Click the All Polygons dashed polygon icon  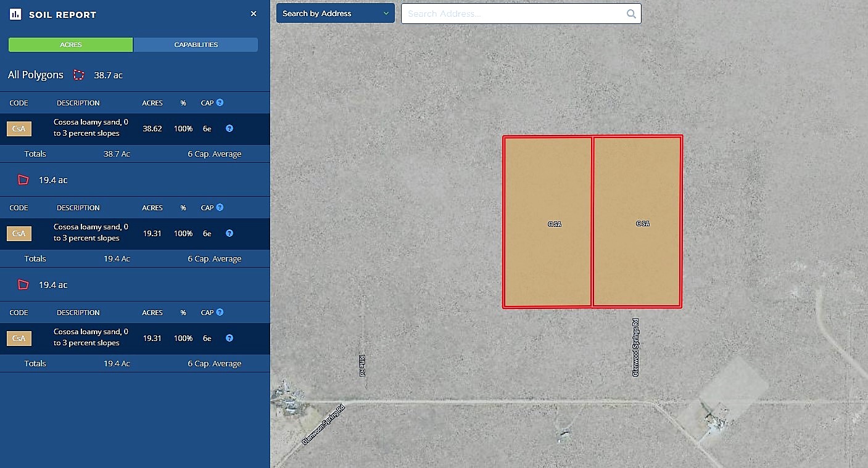pyautogui.click(x=78, y=75)
